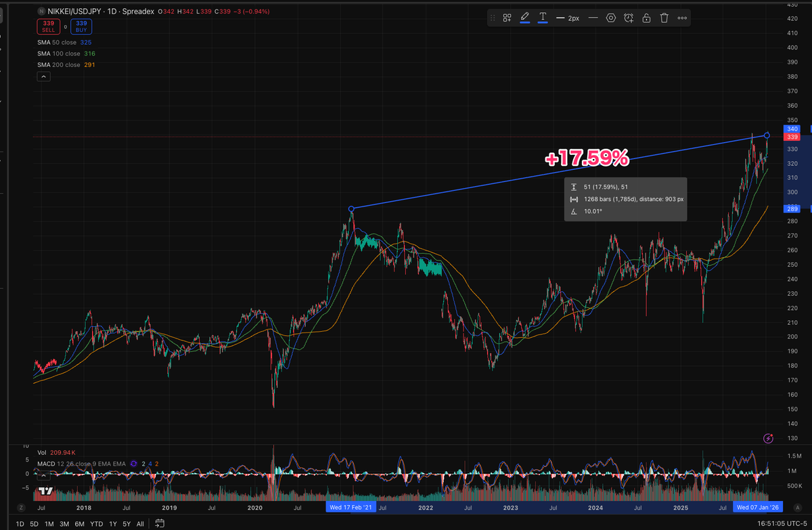
Task: Open the go-to-date calendar icon
Action: tap(160, 523)
